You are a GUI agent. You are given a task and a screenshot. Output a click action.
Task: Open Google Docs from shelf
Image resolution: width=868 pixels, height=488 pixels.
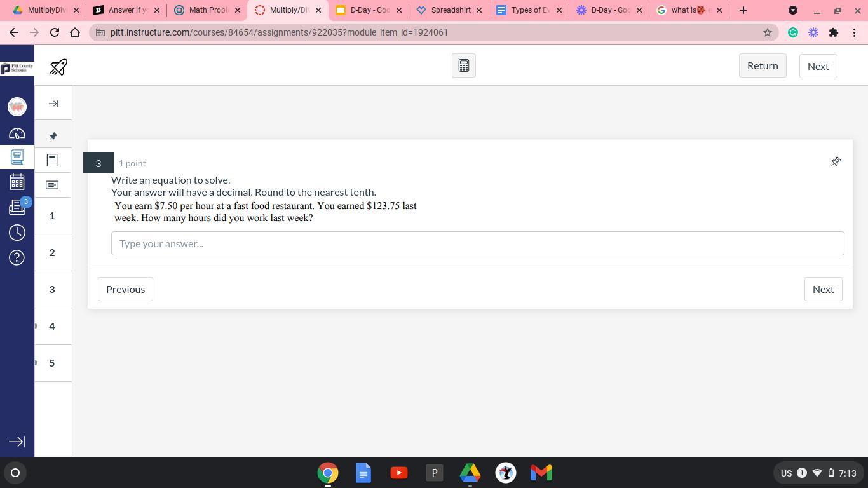coord(363,473)
